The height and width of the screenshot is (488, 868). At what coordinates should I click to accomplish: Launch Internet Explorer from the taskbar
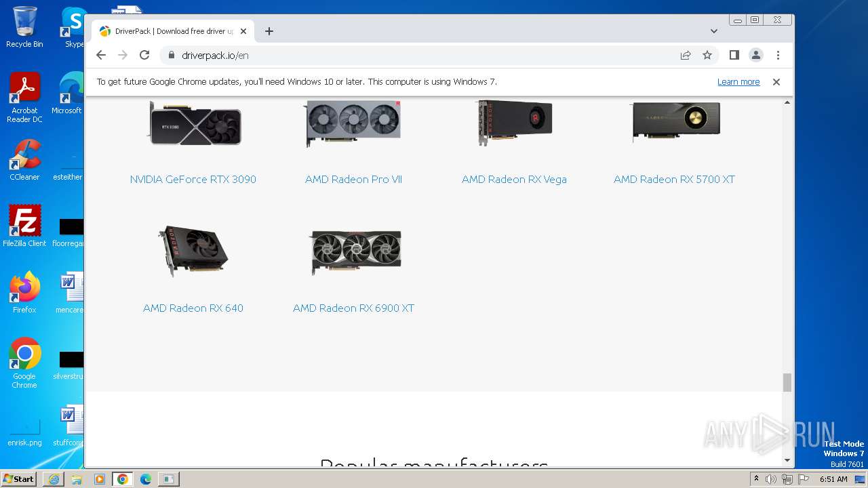tap(54, 479)
